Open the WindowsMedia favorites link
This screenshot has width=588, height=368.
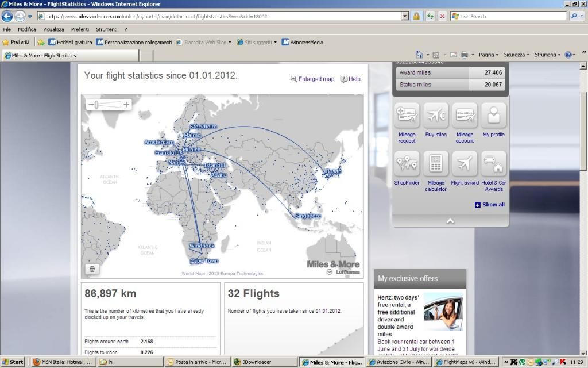point(302,42)
